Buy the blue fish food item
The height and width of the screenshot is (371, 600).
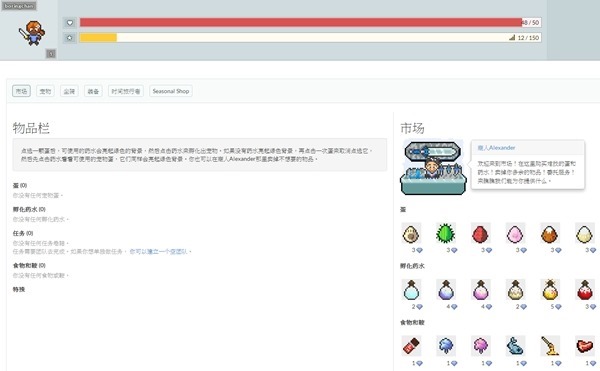[515, 346]
